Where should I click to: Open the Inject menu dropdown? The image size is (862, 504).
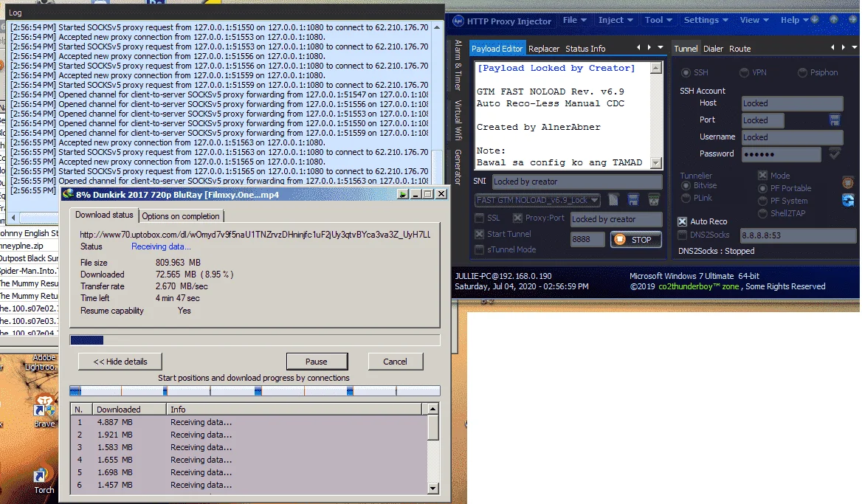tap(616, 20)
